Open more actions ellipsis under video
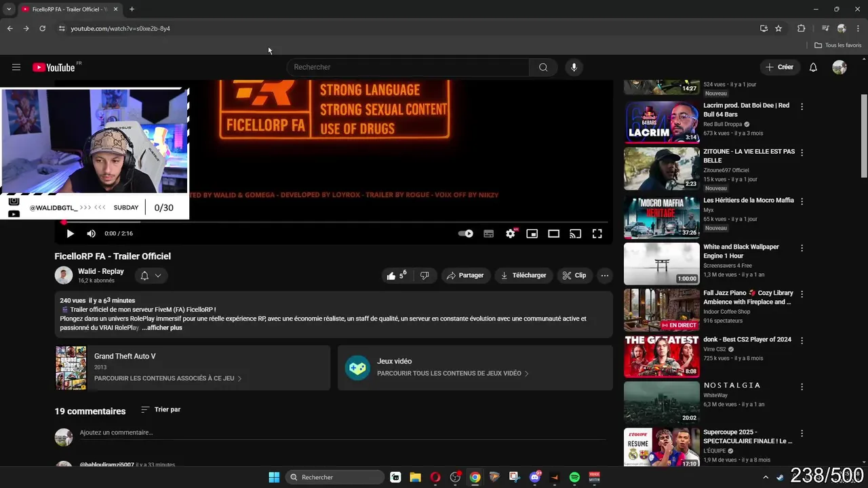 (x=604, y=275)
